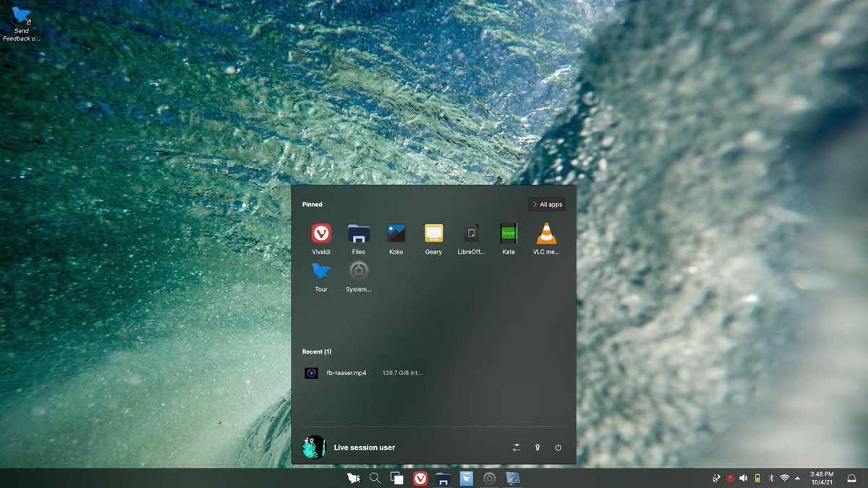The width and height of the screenshot is (868, 488).
Task: Mute the system volume in the tray
Action: point(742,478)
